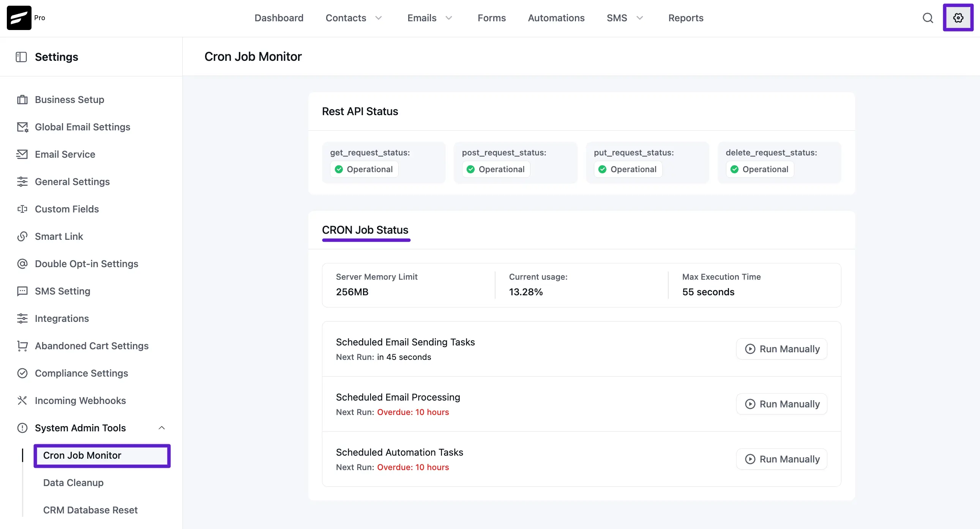980x529 pixels.
Task: Open Abandoned Cart Settings
Action: pyautogui.click(x=92, y=346)
